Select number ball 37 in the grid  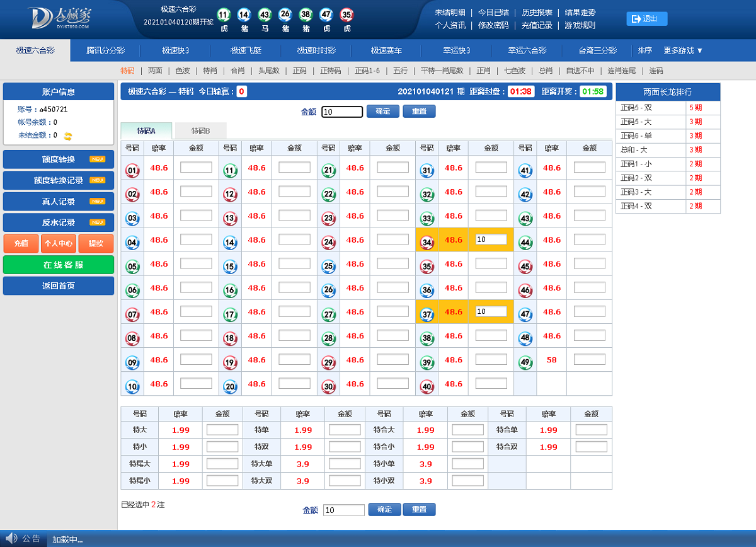point(427,314)
